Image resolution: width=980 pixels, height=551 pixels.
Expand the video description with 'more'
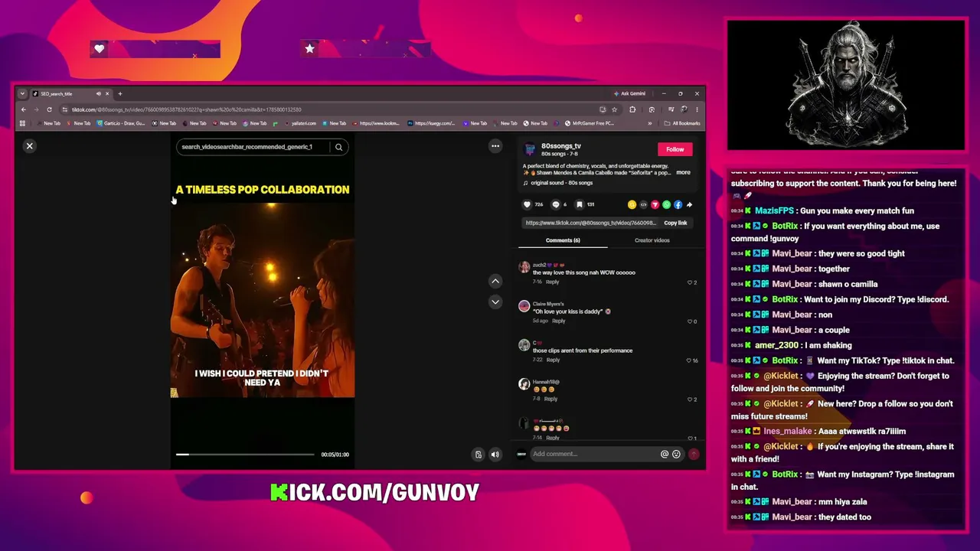pyautogui.click(x=683, y=173)
